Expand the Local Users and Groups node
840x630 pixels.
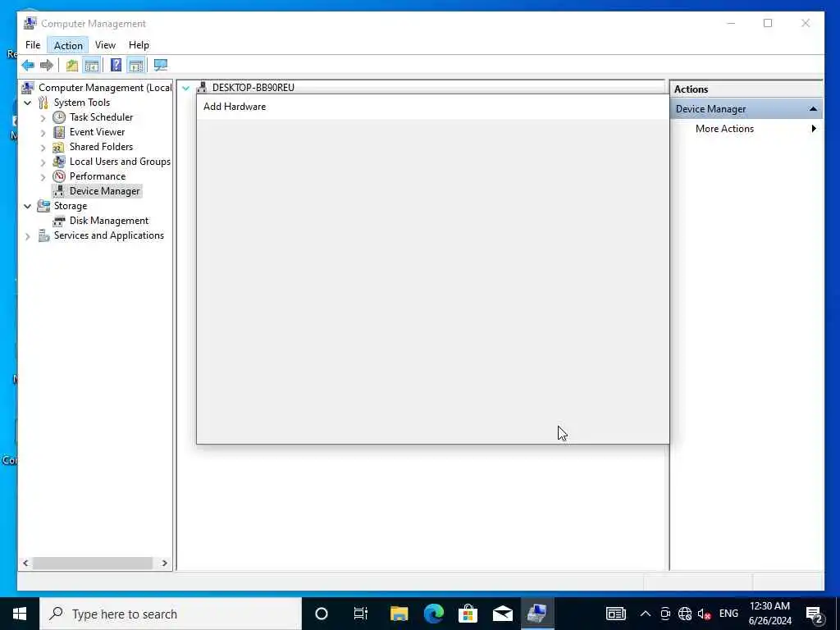[x=43, y=162]
